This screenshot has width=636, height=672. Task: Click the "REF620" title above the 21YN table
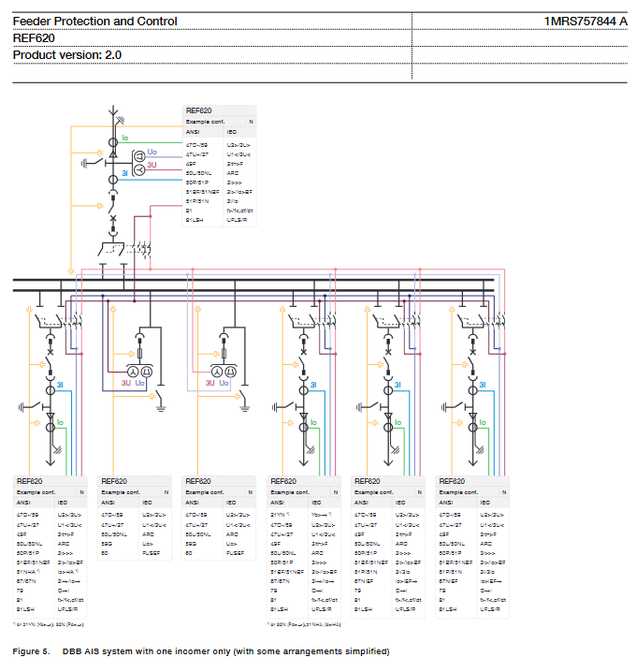283,481
